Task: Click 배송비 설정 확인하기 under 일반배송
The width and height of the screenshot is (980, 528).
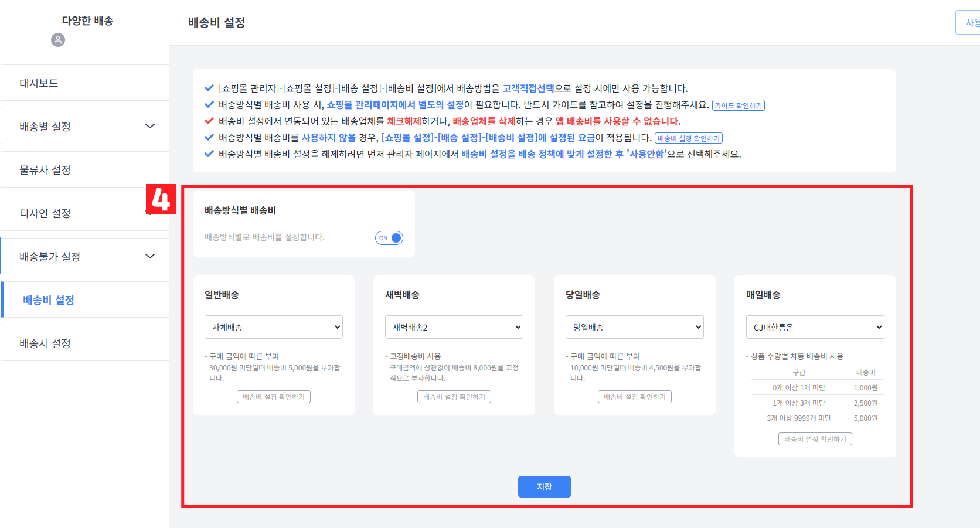Action: 273,396
